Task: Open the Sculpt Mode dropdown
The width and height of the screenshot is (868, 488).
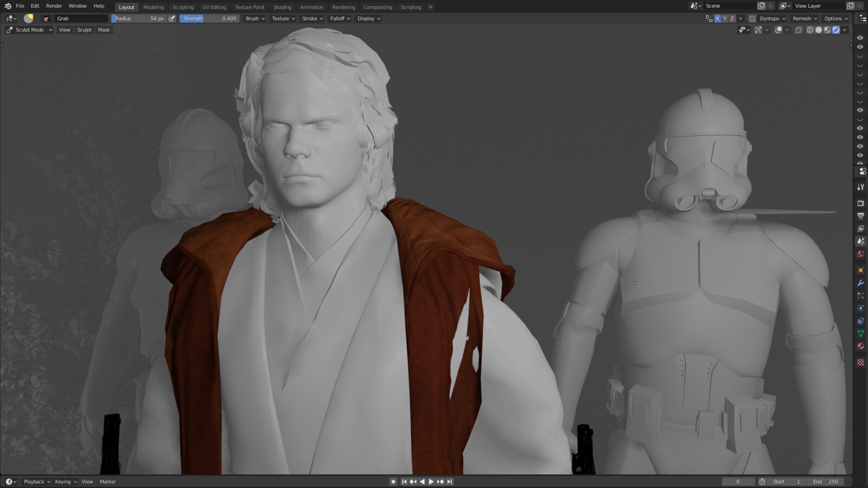Action: [x=29, y=30]
